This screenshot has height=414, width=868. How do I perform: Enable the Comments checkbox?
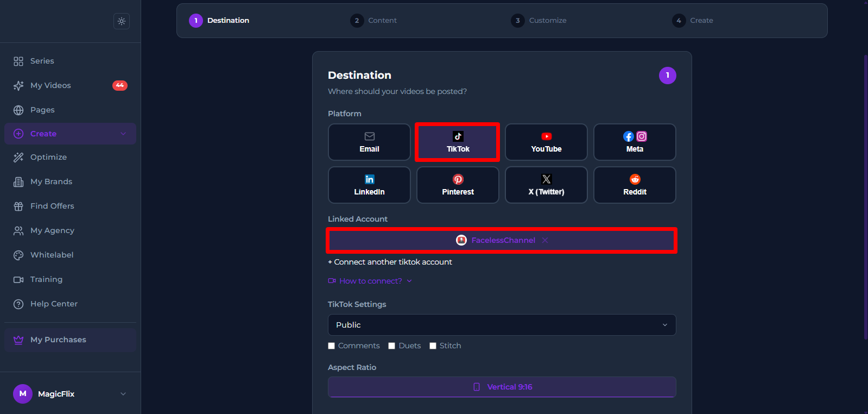[332, 346]
